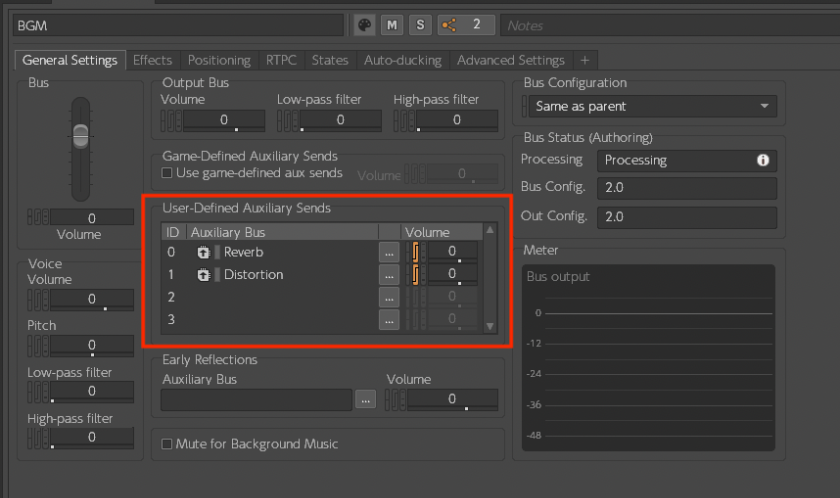840x498 pixels.
Task: Click the Bus volume fader handle
Action: coord(81,134)
